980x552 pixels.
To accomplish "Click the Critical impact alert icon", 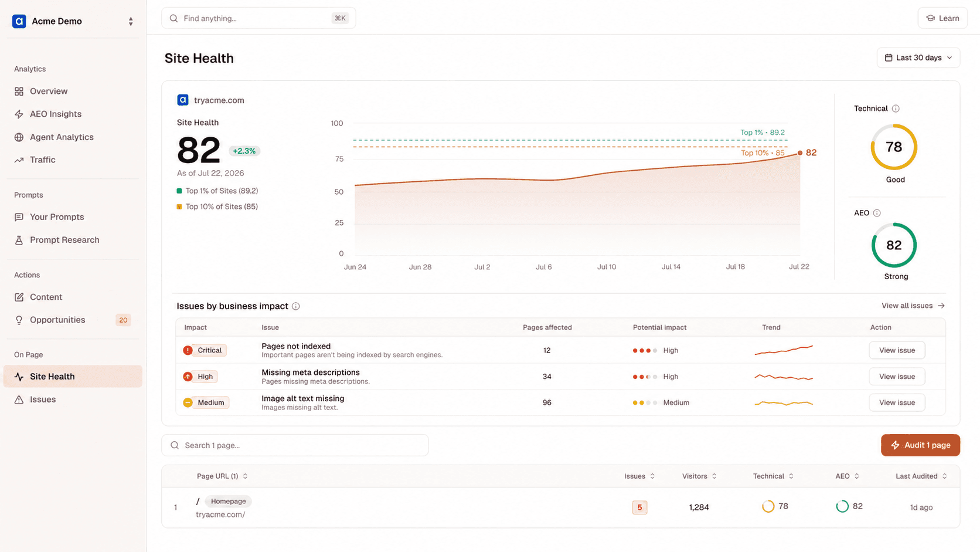I will point(188,350).
